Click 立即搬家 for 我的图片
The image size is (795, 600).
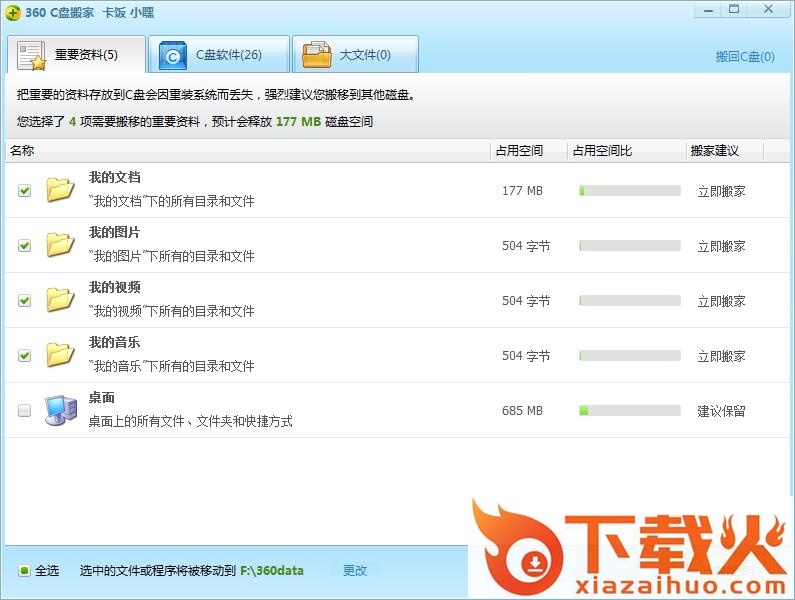[x=721, y=246]
